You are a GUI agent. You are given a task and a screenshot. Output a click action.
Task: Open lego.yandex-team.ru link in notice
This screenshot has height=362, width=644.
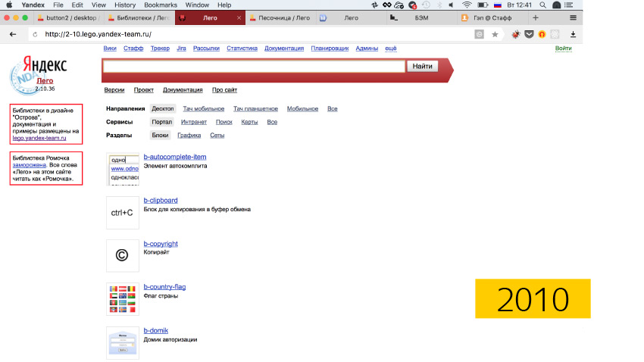click(39, 139)
